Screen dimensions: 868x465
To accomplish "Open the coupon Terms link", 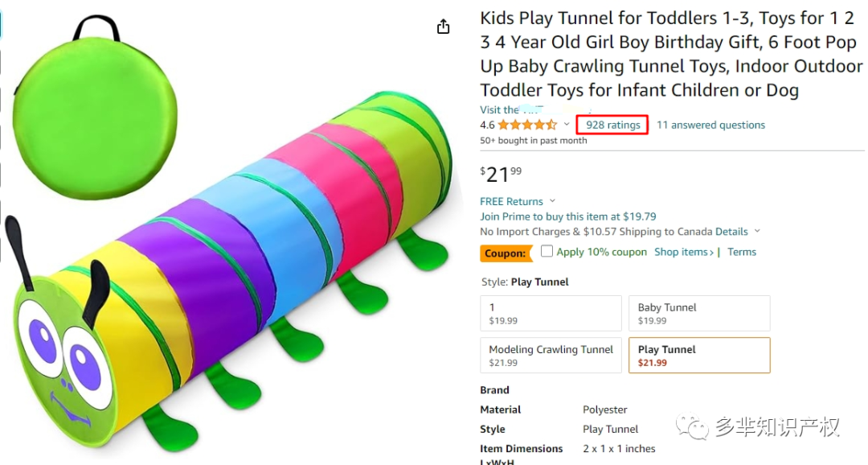I will (742, 252).
